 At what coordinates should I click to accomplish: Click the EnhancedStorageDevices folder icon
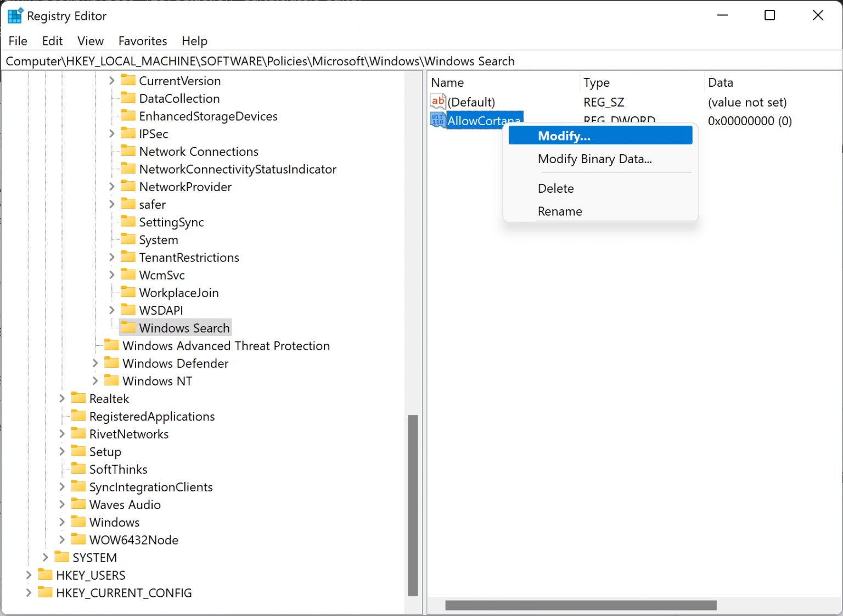[128, 115]
